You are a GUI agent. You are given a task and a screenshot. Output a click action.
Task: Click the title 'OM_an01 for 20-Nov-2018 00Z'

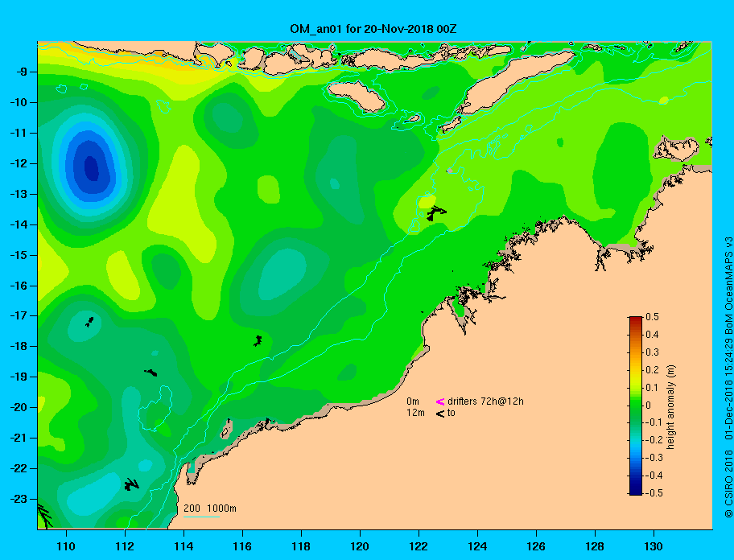373,29
